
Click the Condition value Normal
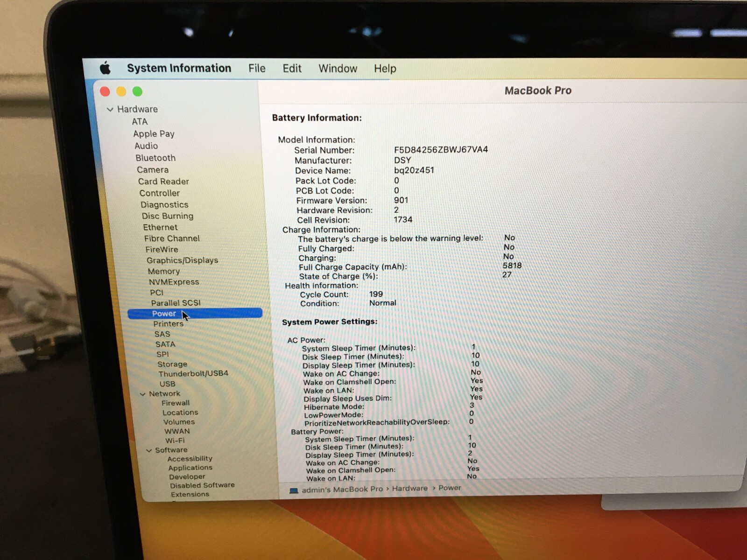click(x=383, y=303)
